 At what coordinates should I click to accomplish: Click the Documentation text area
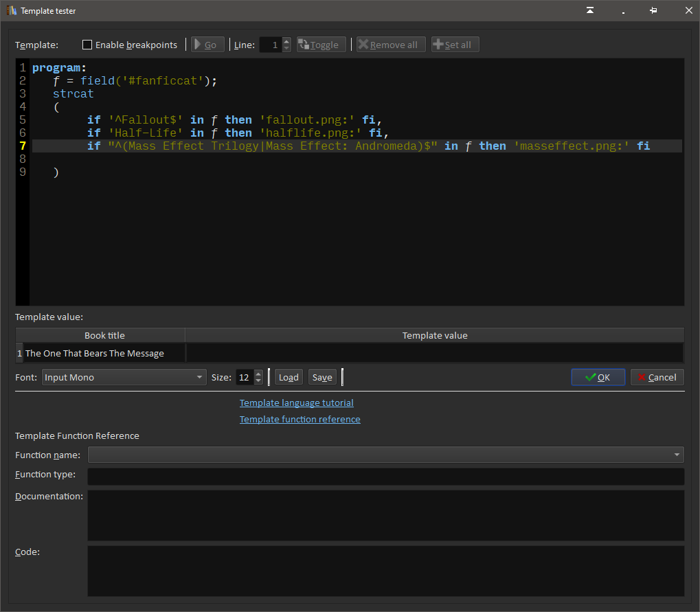385,515
